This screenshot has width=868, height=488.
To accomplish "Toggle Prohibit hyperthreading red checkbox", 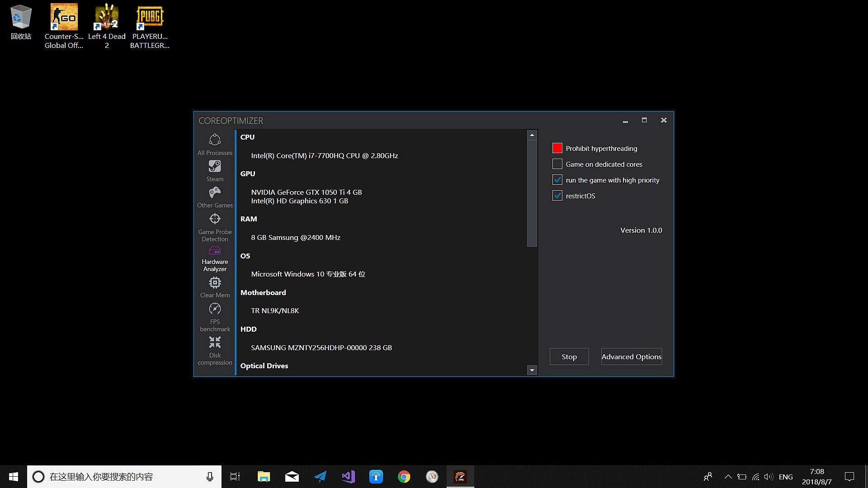I will (x=557, y=148).
